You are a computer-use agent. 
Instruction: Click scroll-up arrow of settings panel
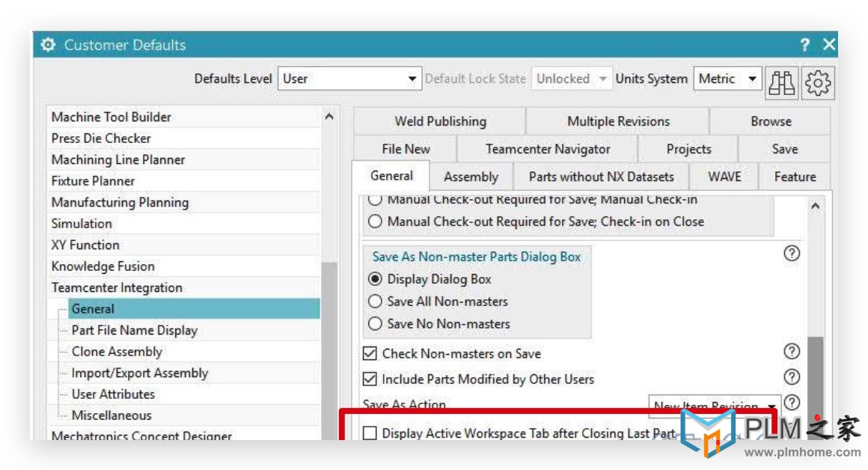pyautogui.click(x=816, y=206)
